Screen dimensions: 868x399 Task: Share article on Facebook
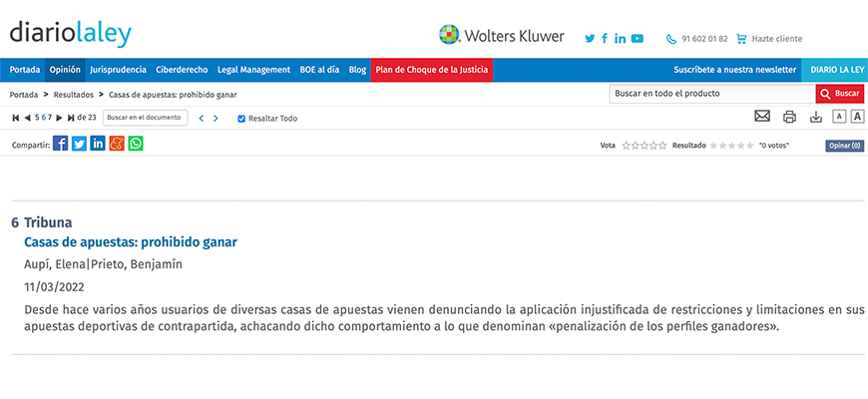[x=60, y=144]
